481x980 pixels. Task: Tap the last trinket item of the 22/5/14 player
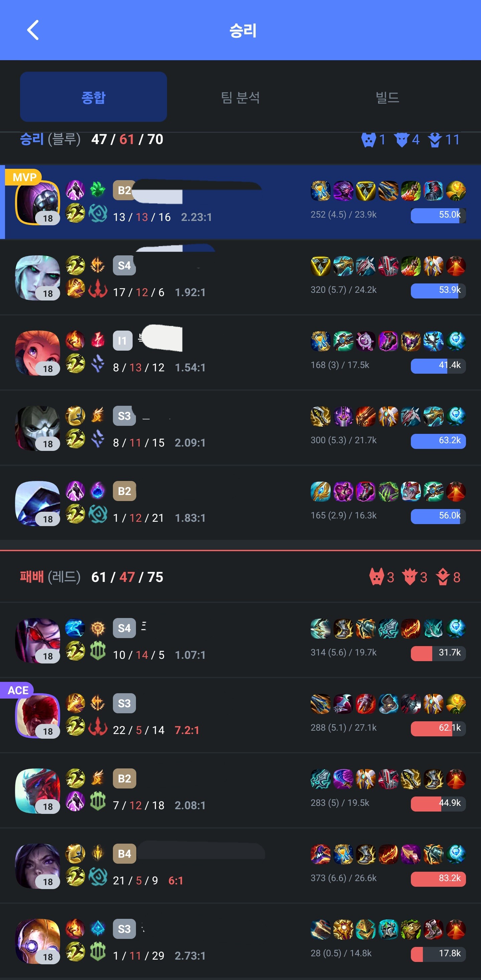click(456, 704)
